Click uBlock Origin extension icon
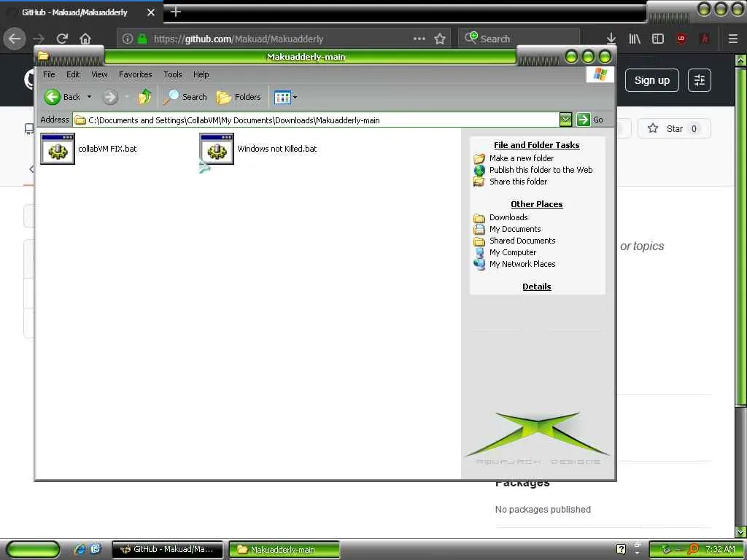The image size is (747, 560). coord(681,39)
